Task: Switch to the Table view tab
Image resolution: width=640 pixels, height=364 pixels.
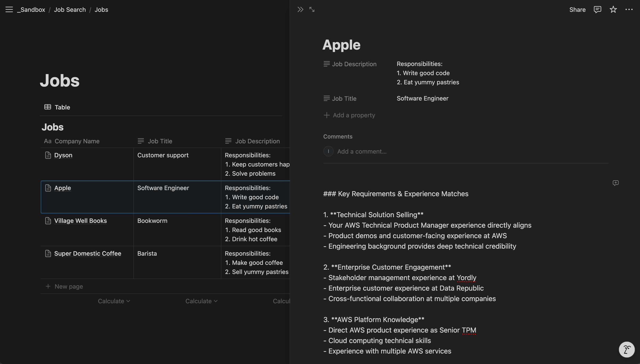Action: [x=57, y=107]
